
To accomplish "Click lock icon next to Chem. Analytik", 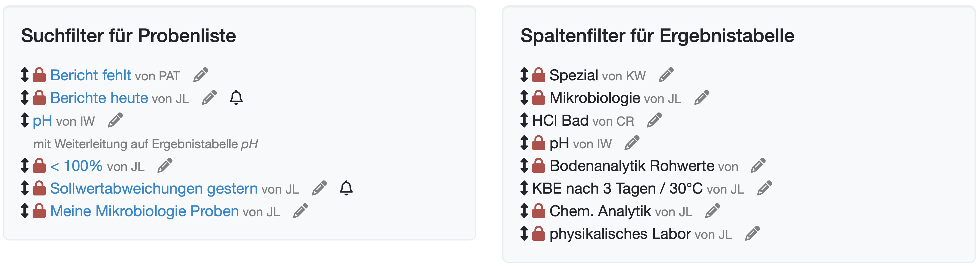I will (x=538, y=211).
